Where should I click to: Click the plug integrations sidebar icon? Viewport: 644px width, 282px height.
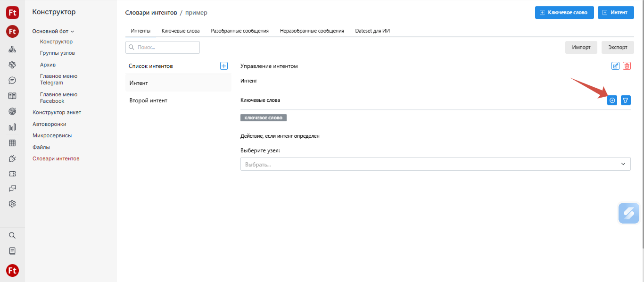click(12, 158)
